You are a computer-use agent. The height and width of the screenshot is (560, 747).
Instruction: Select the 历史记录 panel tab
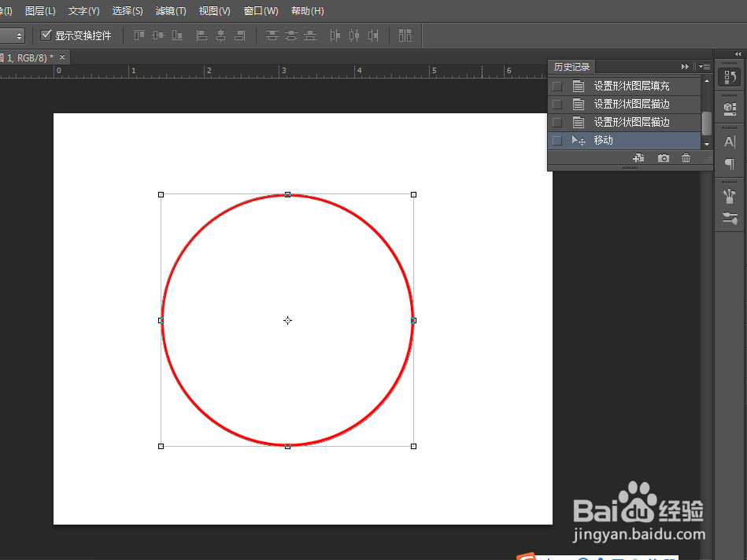(x=571, y=67)
